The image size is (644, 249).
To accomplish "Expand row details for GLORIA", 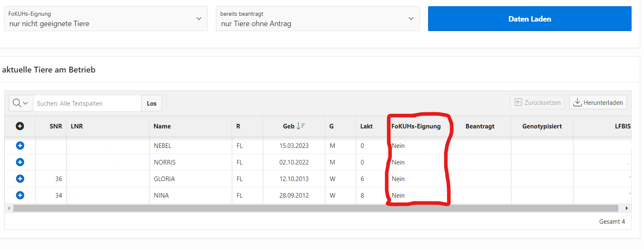I will point(20,179).
